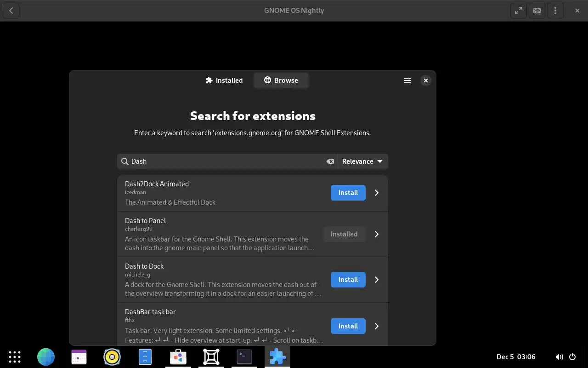Open the Calendar app in taskbar
588x368 pixels.
(79, 356)
